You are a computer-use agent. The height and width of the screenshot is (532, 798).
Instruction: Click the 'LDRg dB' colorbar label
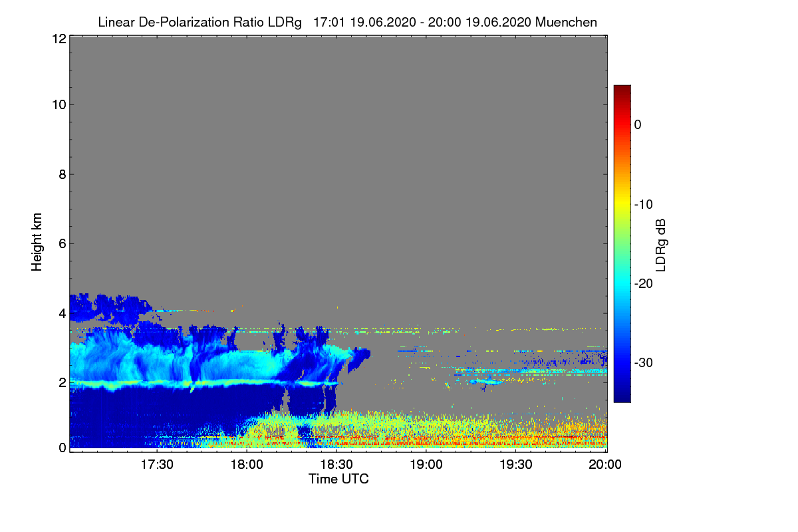point(661,245)
